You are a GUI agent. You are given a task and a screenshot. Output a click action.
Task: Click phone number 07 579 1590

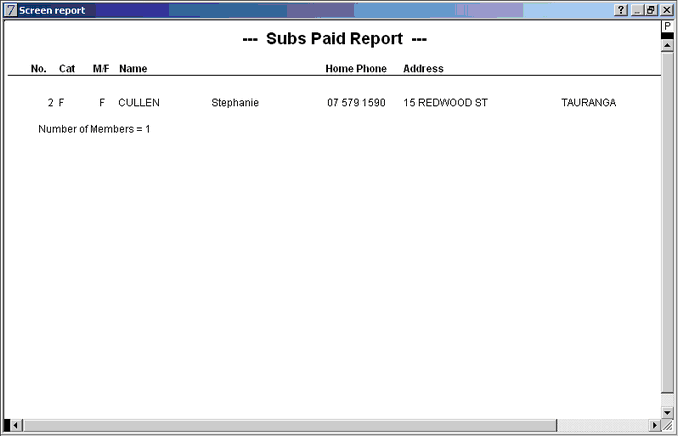point(356,103)
